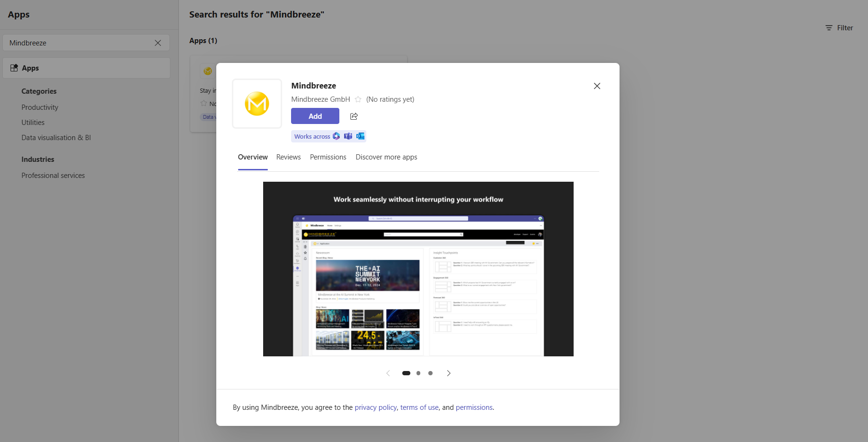The image size is (868, 442).
Task: Click the Add button for Mindbreeze
Action: click(315, 116)
